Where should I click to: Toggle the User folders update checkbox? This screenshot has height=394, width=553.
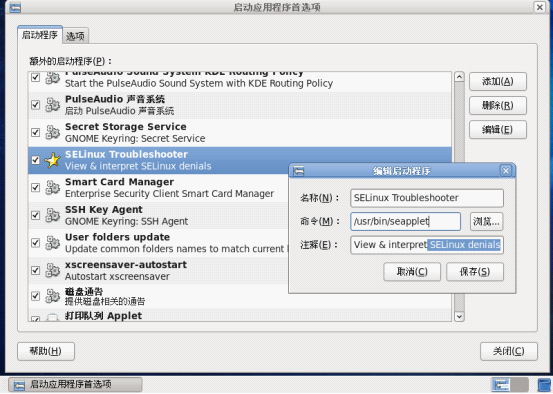[35, 243]
